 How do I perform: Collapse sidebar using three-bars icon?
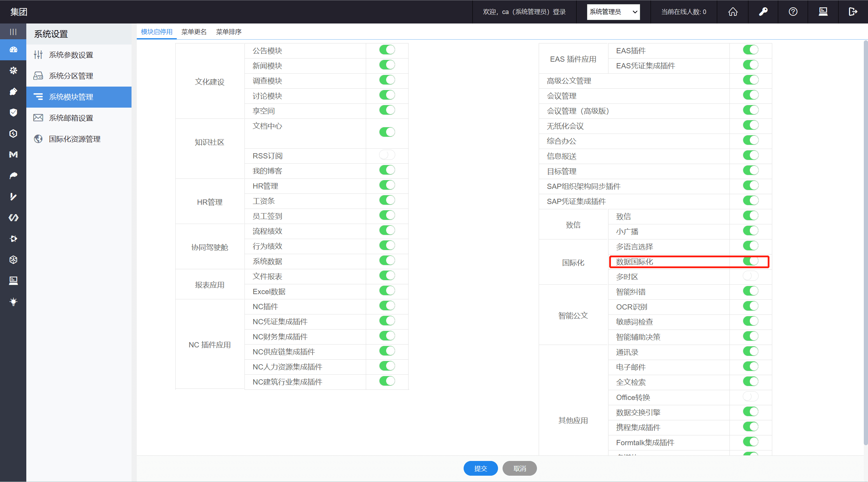pyautogui.click(x=13, y=32)
